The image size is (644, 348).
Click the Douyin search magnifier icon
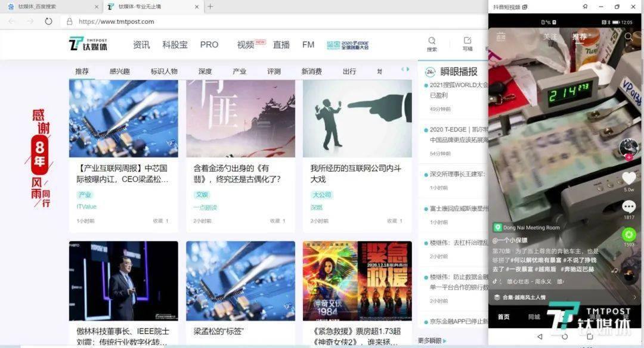(628, 37)
